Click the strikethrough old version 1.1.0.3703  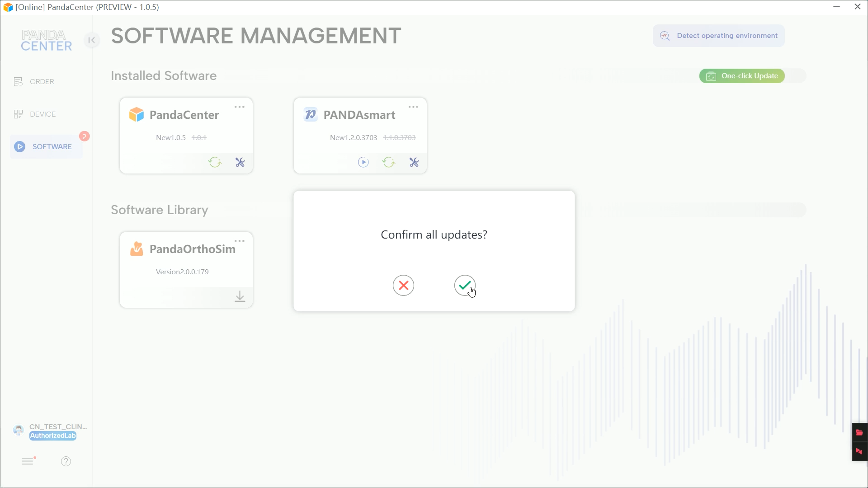click(399, 138)
